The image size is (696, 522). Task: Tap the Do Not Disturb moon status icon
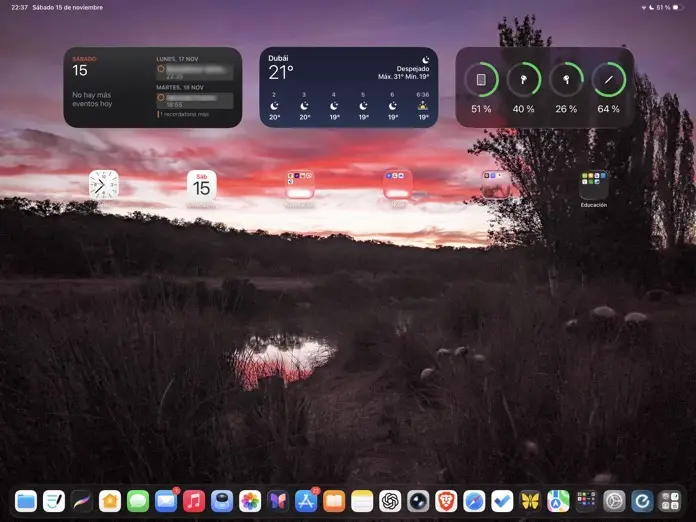coord(652,8)
